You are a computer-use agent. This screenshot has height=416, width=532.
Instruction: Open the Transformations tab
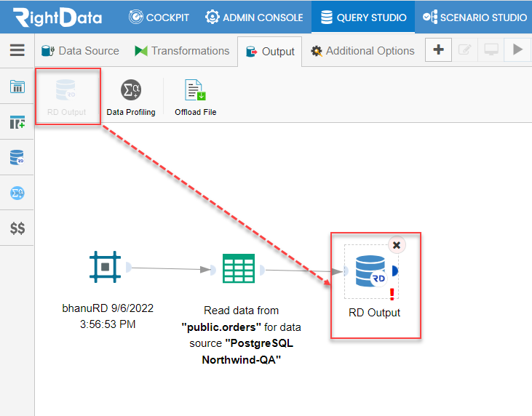point(182,51)
